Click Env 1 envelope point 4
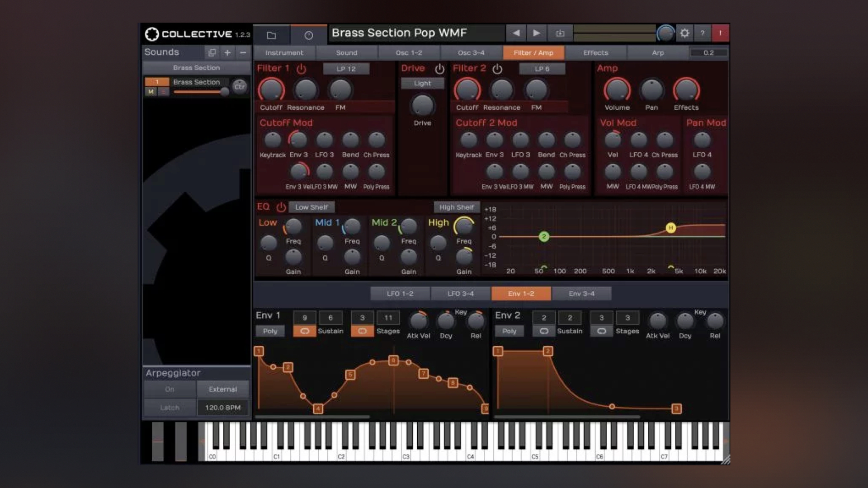Image resolution: width=868 pixels, height=488 pixels. click(318, 409)
